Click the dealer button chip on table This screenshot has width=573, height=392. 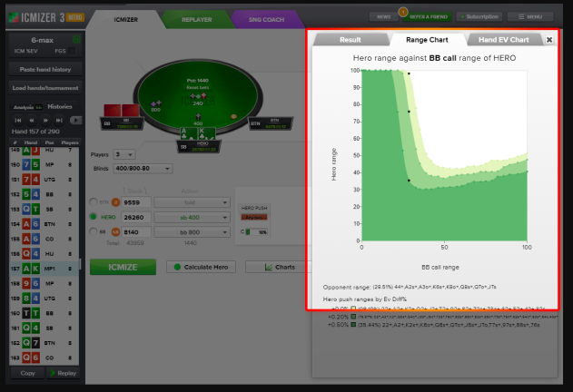pos(233,116)
